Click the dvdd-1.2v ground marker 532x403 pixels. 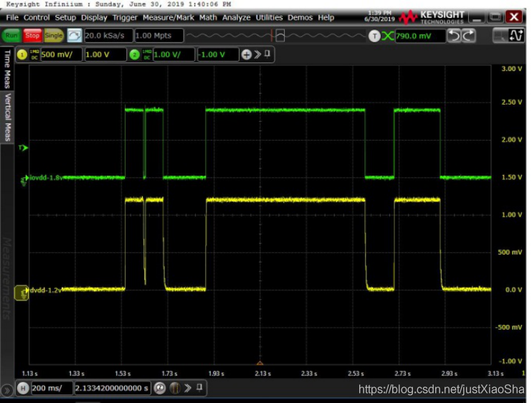(22, 293)
